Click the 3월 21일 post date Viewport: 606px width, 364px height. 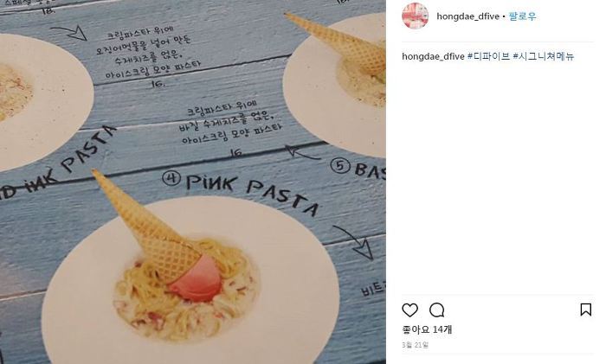[x=415, y=345]
